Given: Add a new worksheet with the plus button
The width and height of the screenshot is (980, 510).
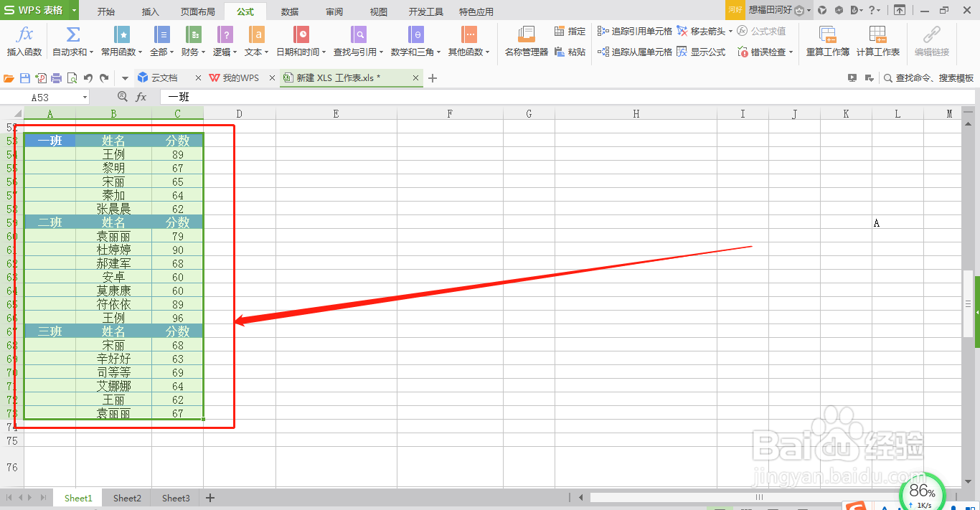Looking at the screenshot, I should (x=210, y=498).
